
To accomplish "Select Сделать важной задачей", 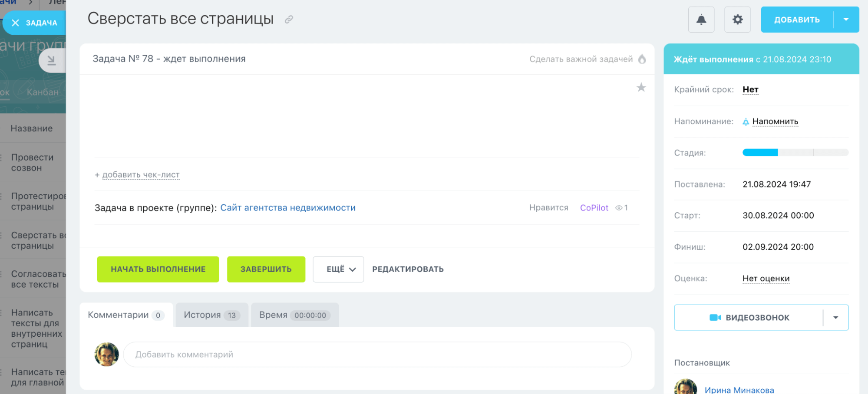I will click(x=581, y=59).
